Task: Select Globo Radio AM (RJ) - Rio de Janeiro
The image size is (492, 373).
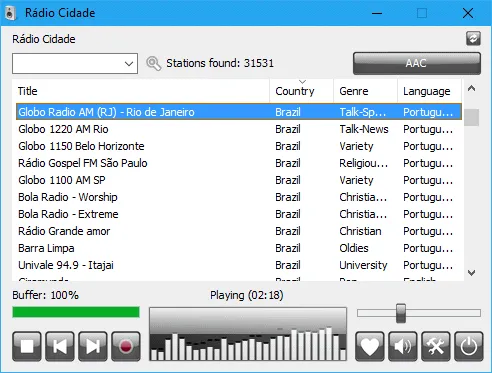Action: tap(239, 112)
